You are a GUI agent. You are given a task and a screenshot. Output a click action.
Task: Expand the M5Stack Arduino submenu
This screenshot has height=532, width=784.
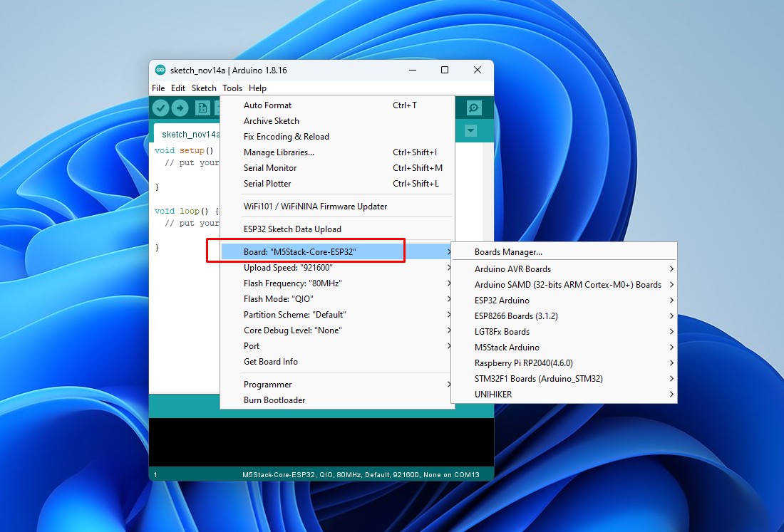tap(507, 347)
